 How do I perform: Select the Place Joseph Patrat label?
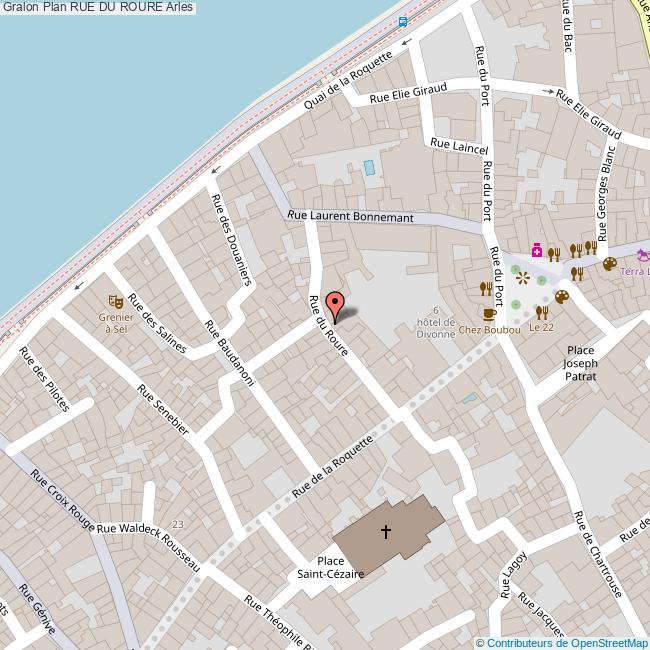point(581,364)
